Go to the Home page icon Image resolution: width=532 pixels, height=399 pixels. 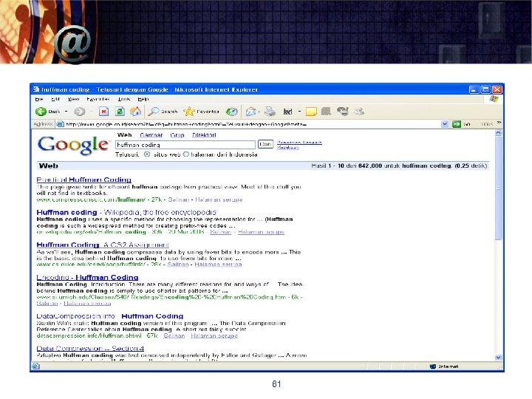tap(136, 112)
